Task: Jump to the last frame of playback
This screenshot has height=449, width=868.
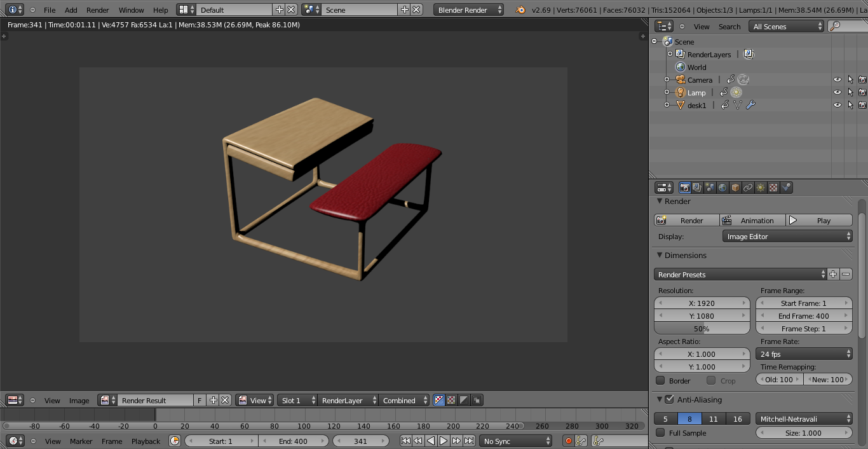Action: tap(469, 441)
